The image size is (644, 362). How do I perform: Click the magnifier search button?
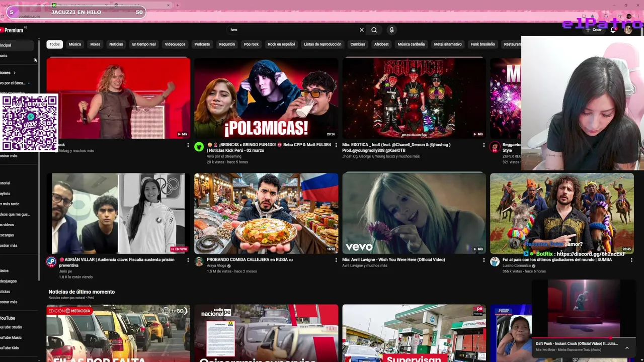[x=374, y=30]
